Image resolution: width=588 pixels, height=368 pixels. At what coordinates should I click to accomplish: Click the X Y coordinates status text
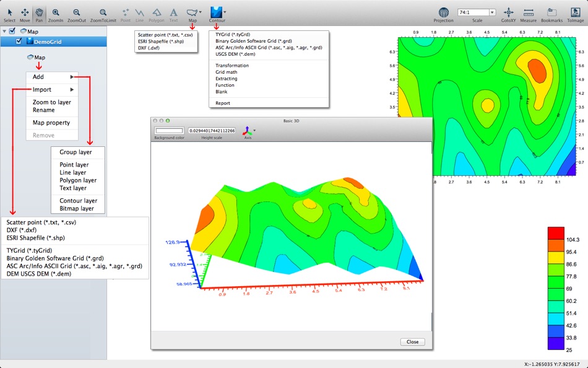tap(551, 364)
